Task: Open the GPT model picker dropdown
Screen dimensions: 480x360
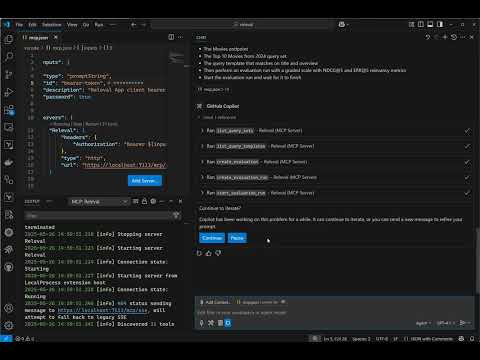Action: click(446, 323)
